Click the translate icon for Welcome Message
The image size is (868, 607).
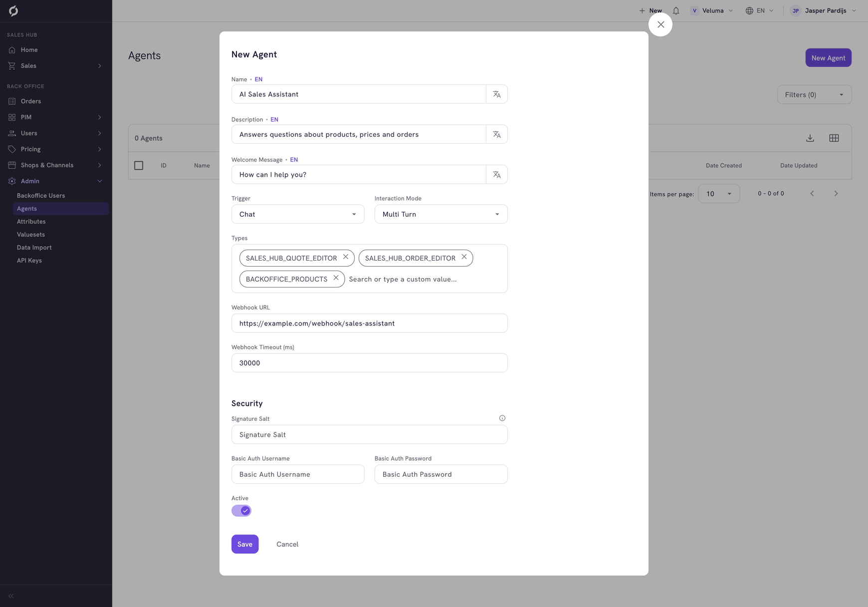[x=497, y=175]
